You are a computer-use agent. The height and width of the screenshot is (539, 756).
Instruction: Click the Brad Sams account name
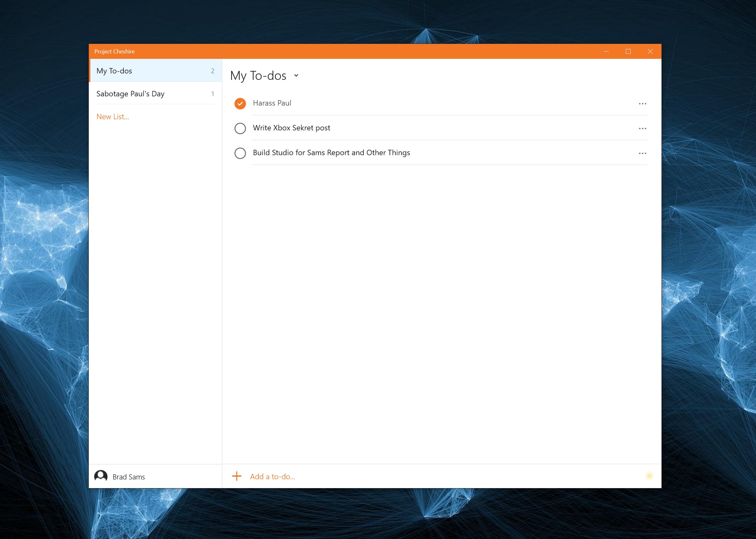click(129, 477)
